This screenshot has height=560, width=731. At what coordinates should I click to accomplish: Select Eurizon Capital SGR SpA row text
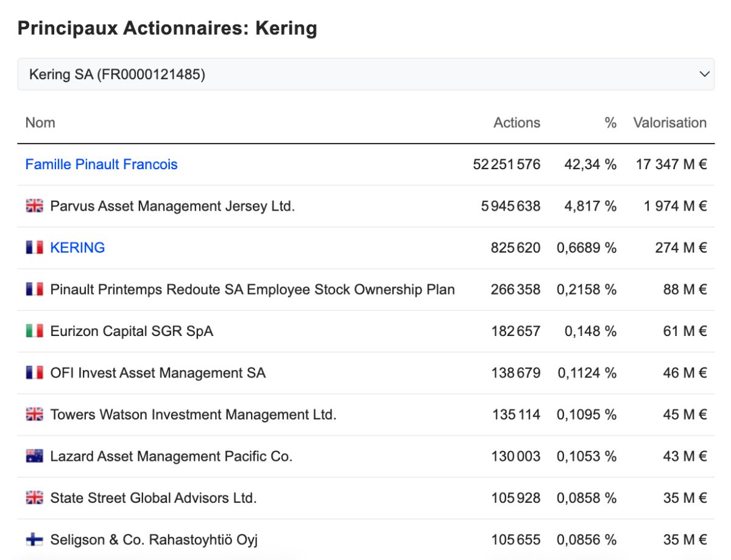132,331
